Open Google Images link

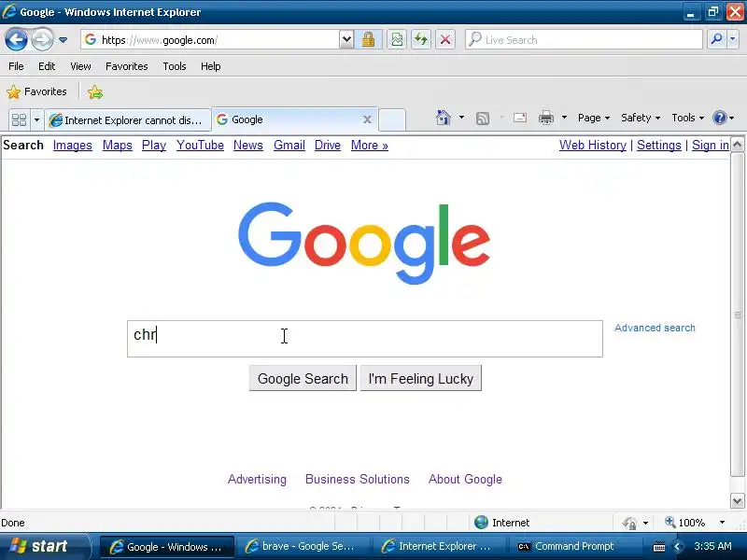[73, 146]
